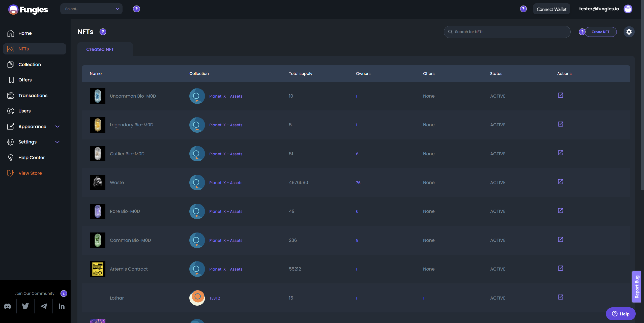Open the Discord community icon
644x323 pixels.
(x=8, y=306)
